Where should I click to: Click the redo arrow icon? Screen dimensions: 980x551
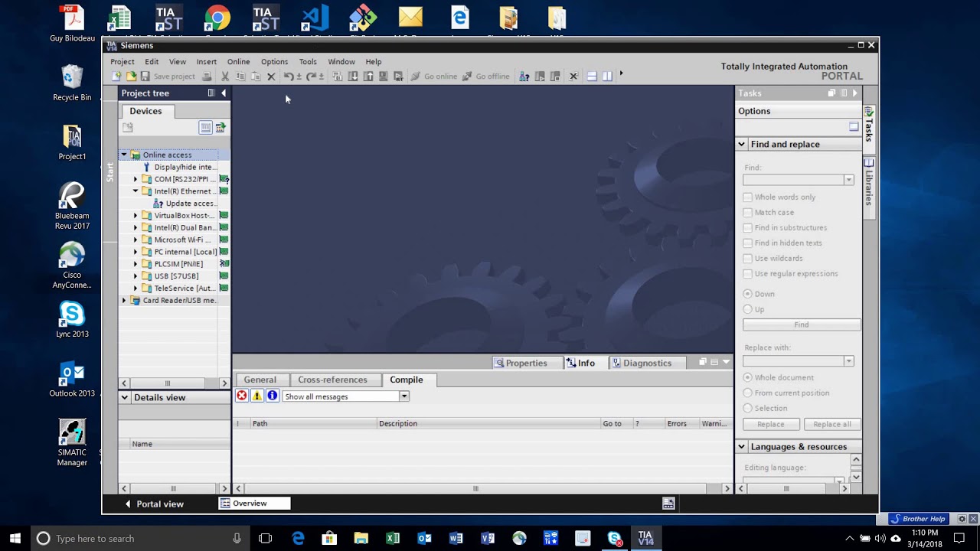click(311, 77)
